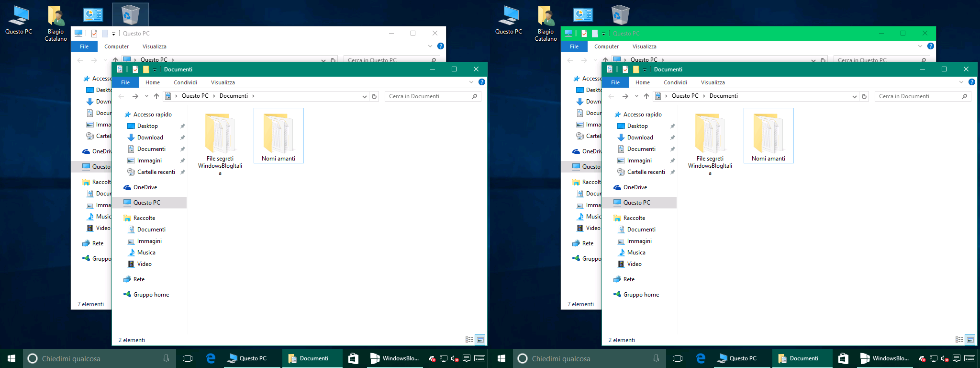Click help icon in right Documenti window

click(972, 82)
